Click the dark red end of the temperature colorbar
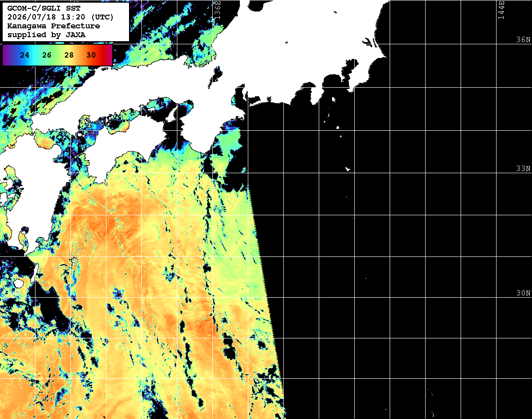The height and width of the screenshot is (419, 532). pyautogui.click(x=109, y=55)
